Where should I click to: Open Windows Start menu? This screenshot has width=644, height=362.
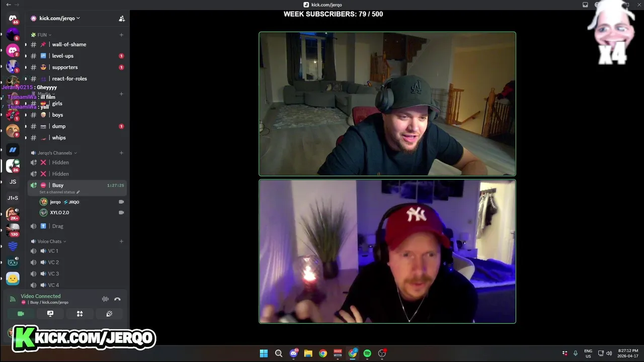pyautogui.click(x=264, y=353)
